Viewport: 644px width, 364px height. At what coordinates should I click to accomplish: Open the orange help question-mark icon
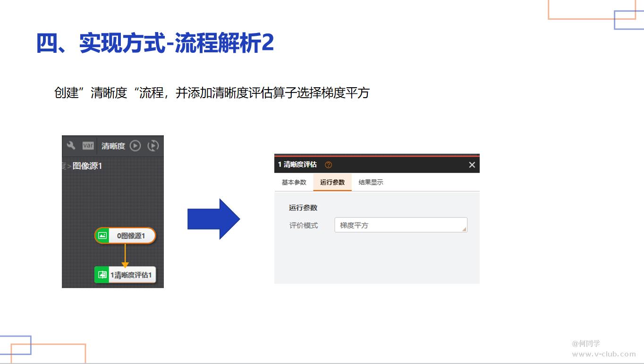[329, 165]
